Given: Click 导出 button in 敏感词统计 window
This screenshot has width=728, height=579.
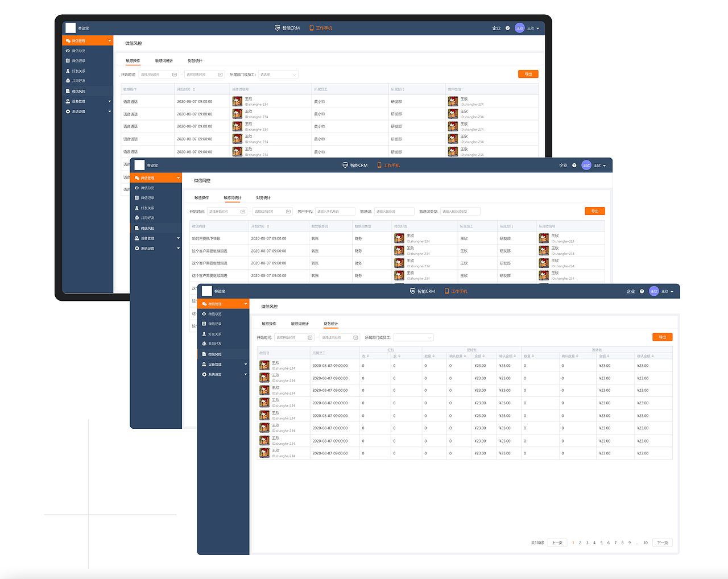Looking at the screenshot, I should pos(595,211).
